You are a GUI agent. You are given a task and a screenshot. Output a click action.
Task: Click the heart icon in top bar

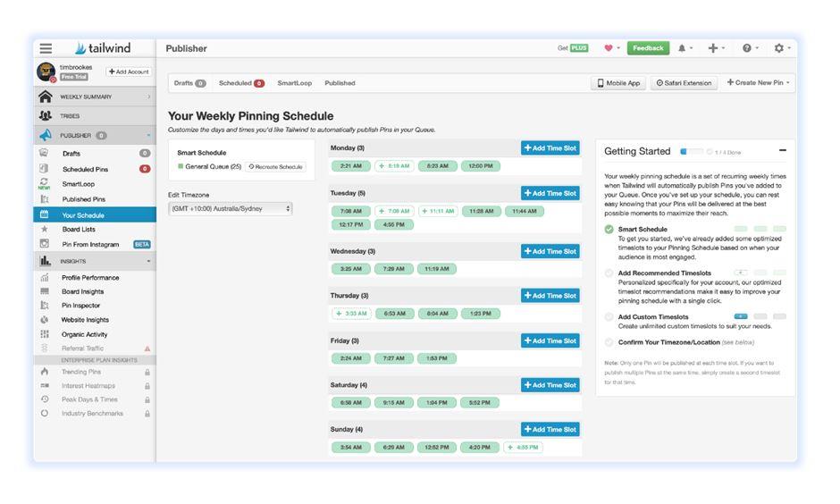tap(609, 48)
